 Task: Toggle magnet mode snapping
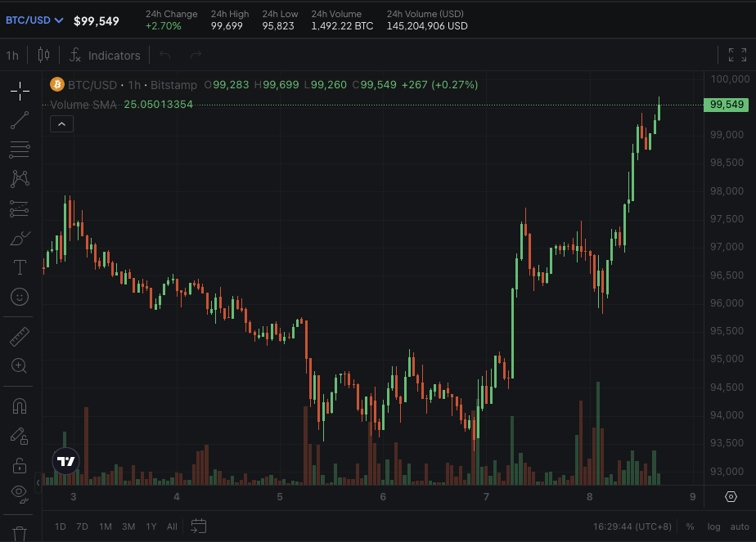click(x=20, y=406)
